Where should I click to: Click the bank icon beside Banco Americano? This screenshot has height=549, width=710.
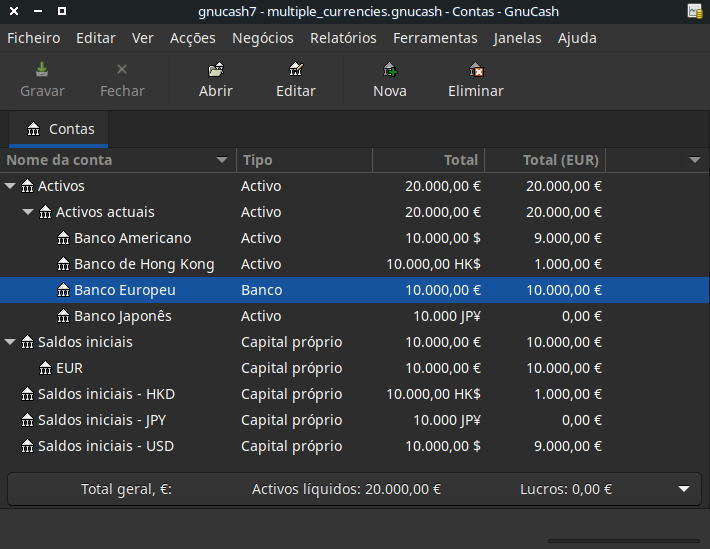click(x=64, y=238)
